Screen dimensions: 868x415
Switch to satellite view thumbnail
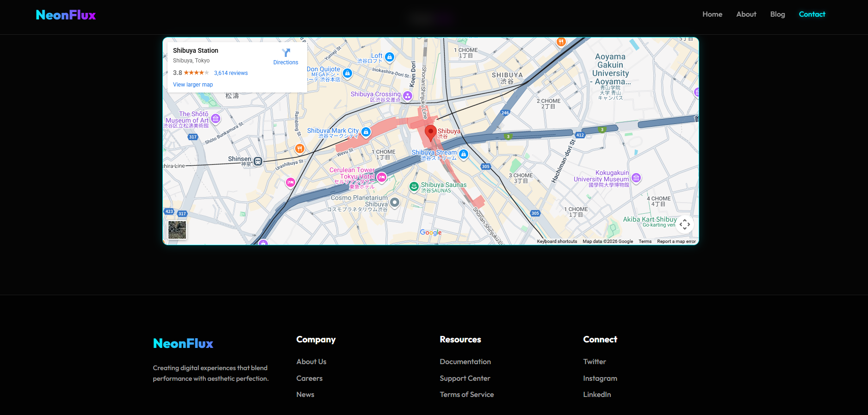(177, 230)
